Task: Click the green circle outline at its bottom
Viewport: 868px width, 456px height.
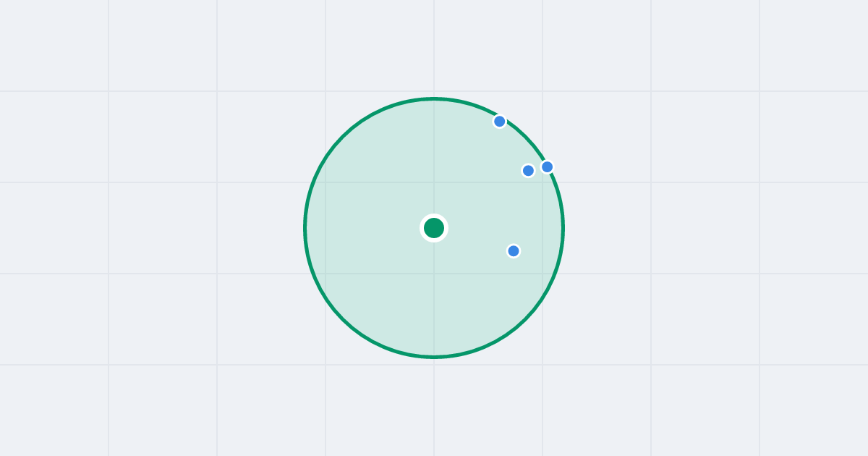Action: click(x=434, y=357)
